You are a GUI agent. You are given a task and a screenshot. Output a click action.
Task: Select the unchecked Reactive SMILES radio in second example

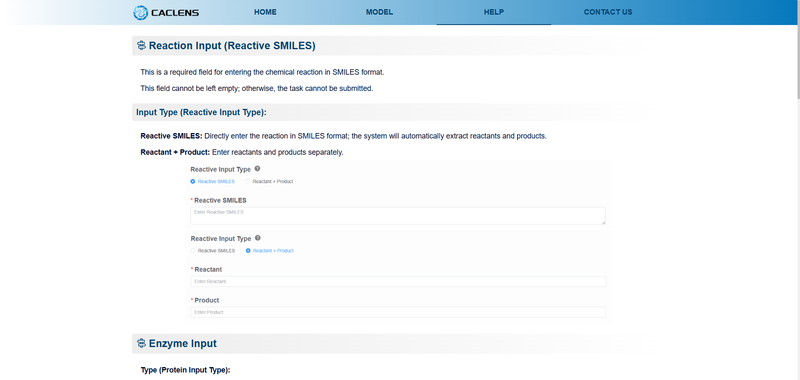[x=193, y=250]
